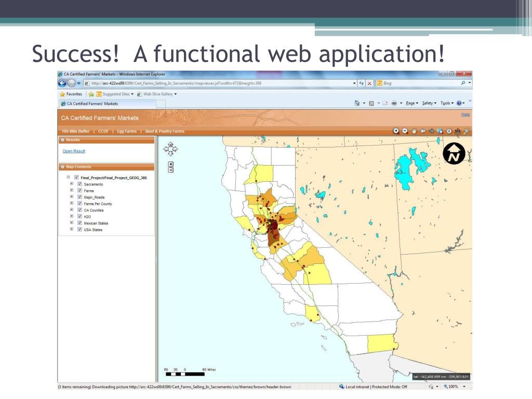Expand the Sacramento layer legend
Screen dimensions: 532x399
coord(72,183)
